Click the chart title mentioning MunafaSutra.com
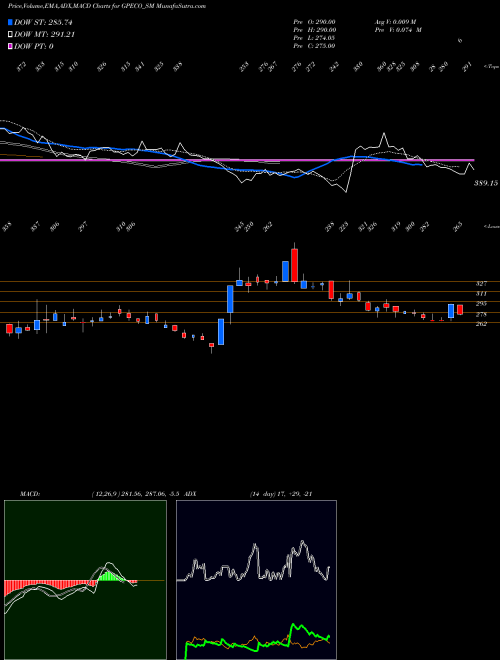This screenshot has width=500, height=660. pyautogui.click(x=107, y=6)
